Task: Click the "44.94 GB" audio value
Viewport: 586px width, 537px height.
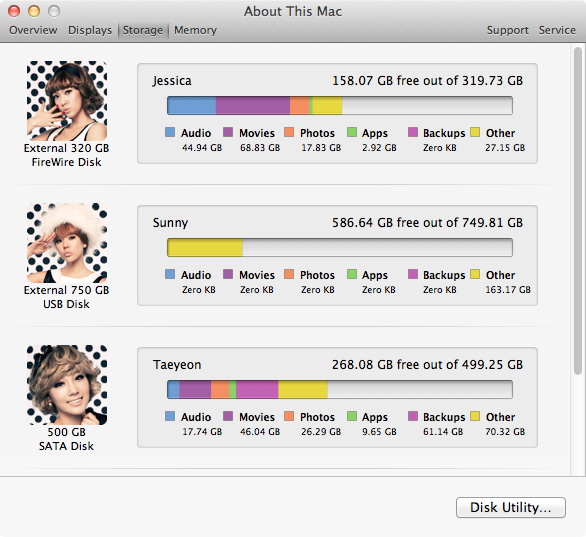Action: click(x=202, y=148)
